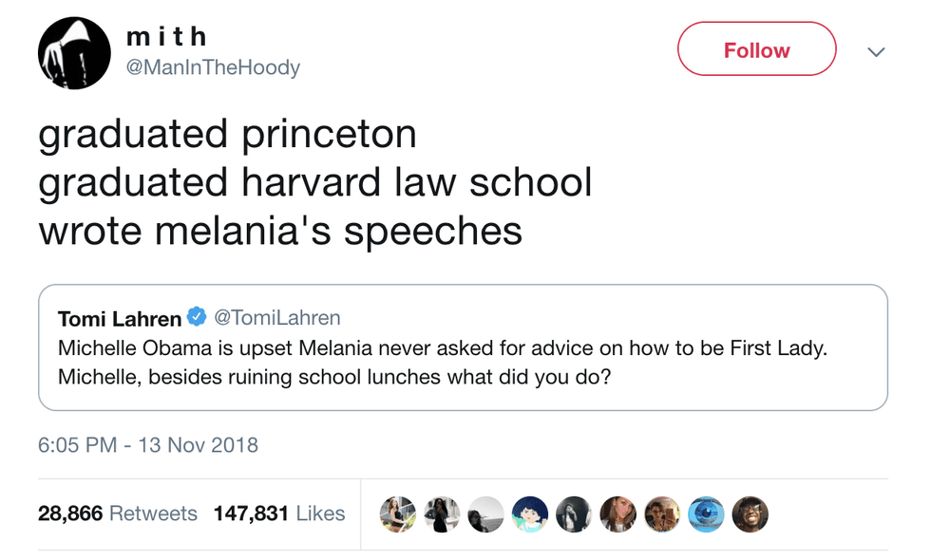
Task: View the 28,866 Retweets list
Action: tap(117, 513)
